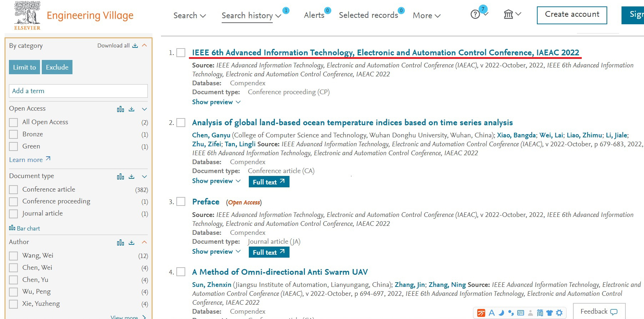Viewport: 644px width, 319px height.
Task: Check the Bronze open access filter
Action: (14, 135)
